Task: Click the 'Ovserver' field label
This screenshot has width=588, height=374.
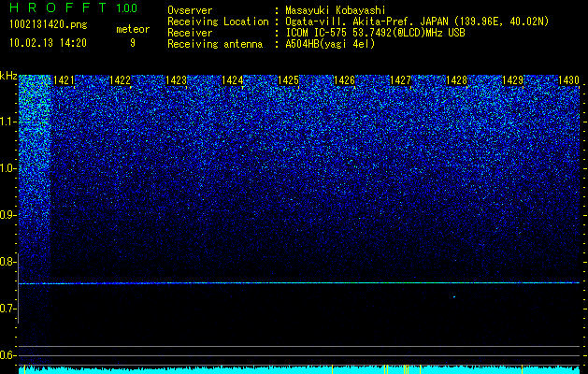Action: tap(190, 10)
